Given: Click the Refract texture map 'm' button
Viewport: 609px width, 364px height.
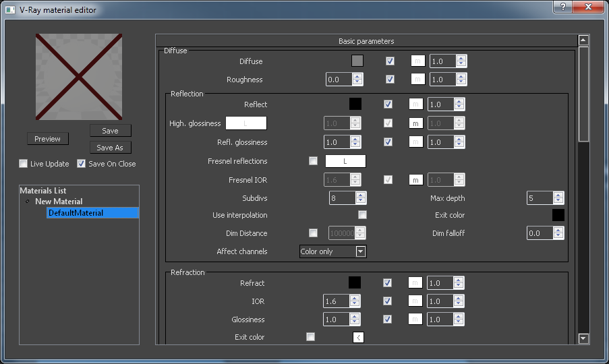Looking at the screenshot, I should 415,282.
